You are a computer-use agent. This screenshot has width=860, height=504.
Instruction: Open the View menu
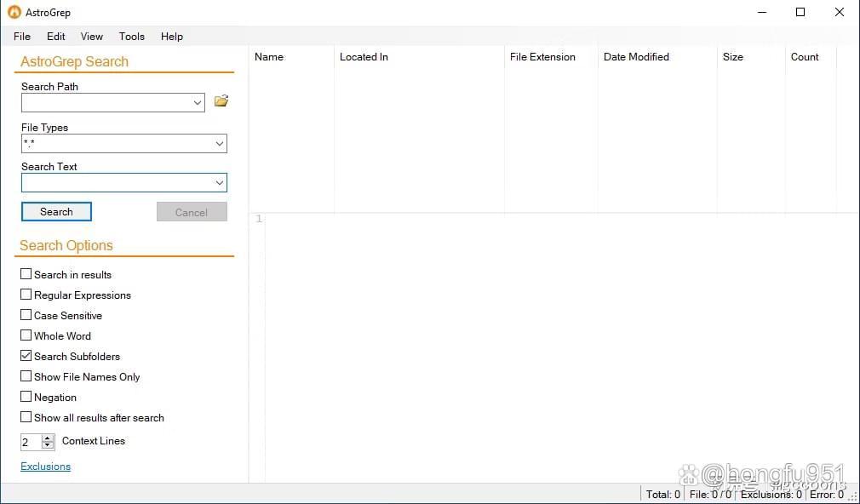pyautogui.click(x=92, y=37)
